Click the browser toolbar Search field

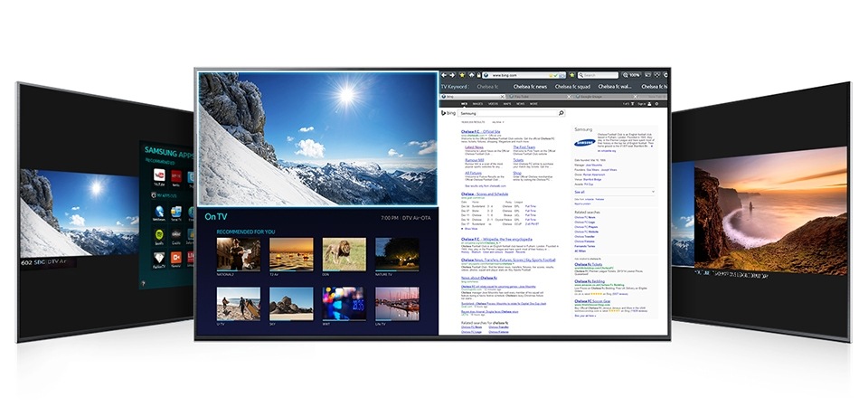point(598,75)
